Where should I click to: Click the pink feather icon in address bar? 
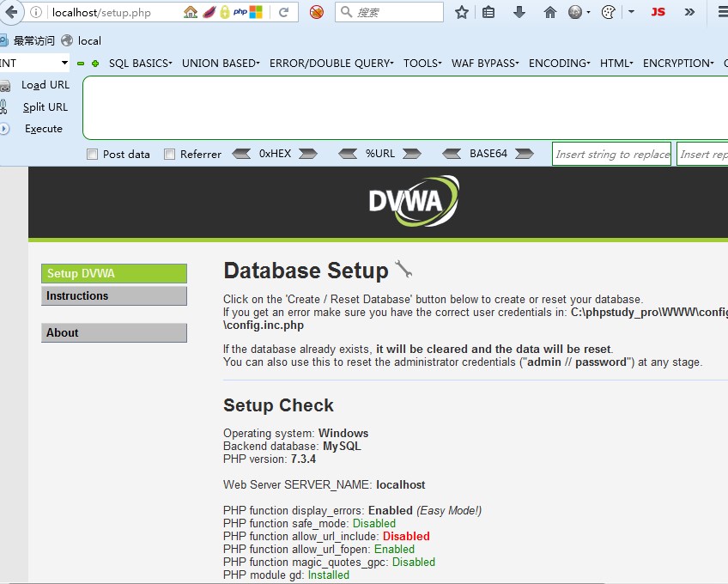209,12
